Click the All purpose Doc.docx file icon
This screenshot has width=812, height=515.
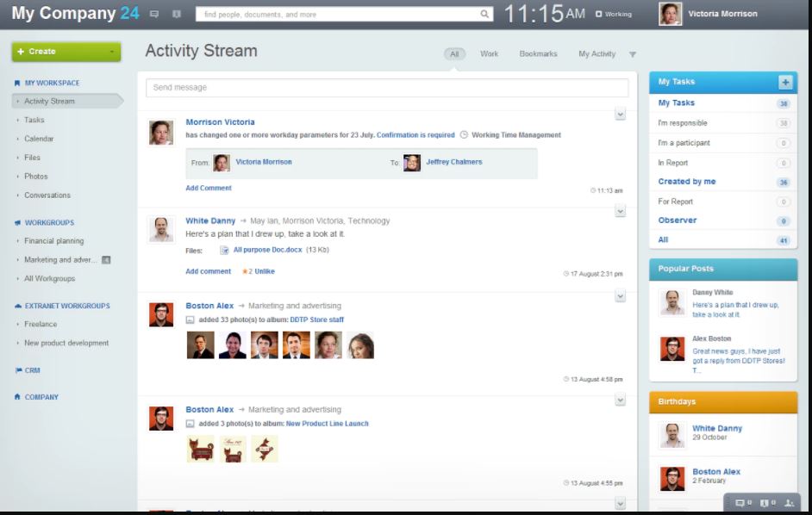point(224,250)
